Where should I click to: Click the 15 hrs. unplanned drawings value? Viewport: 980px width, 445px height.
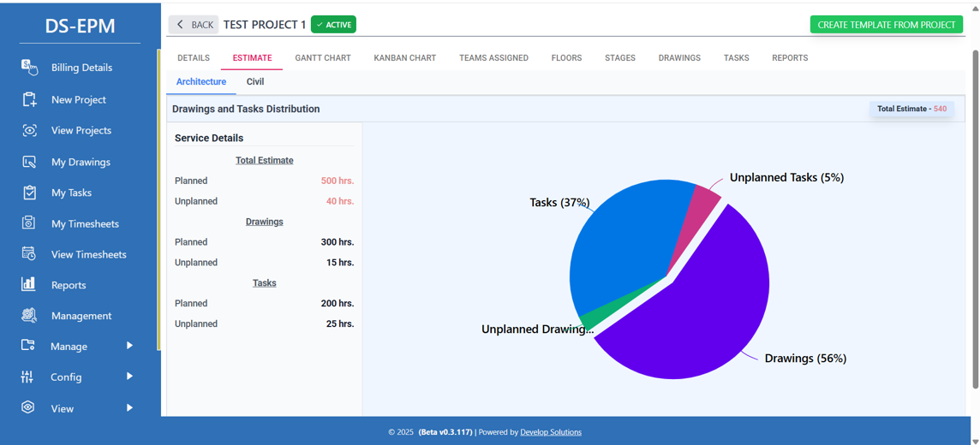340,262
